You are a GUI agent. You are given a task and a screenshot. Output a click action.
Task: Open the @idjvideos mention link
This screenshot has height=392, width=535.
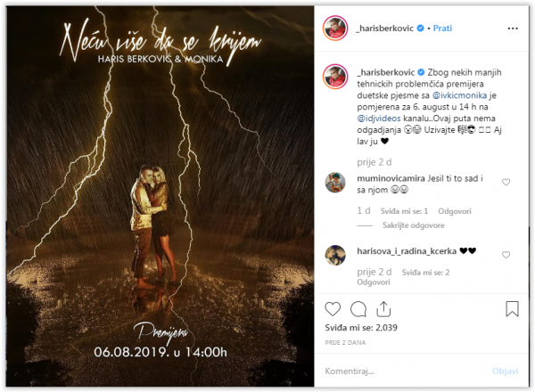[x=379, y=118]
